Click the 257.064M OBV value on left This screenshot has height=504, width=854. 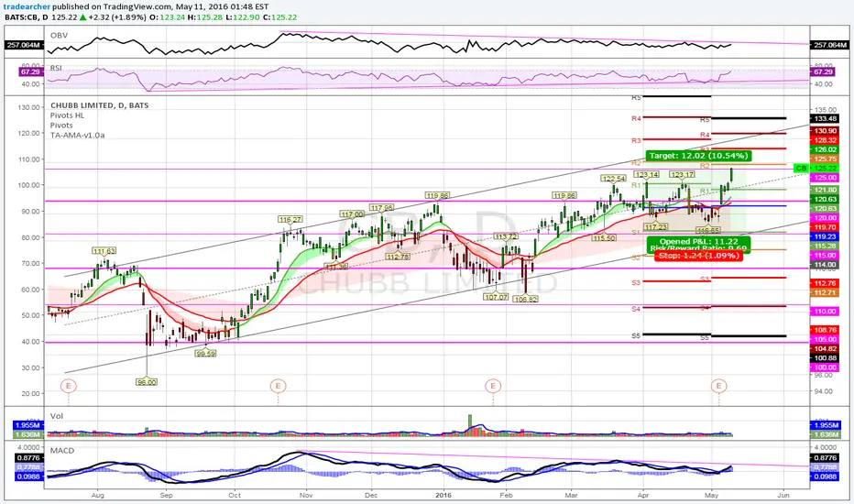pos(24,45)
